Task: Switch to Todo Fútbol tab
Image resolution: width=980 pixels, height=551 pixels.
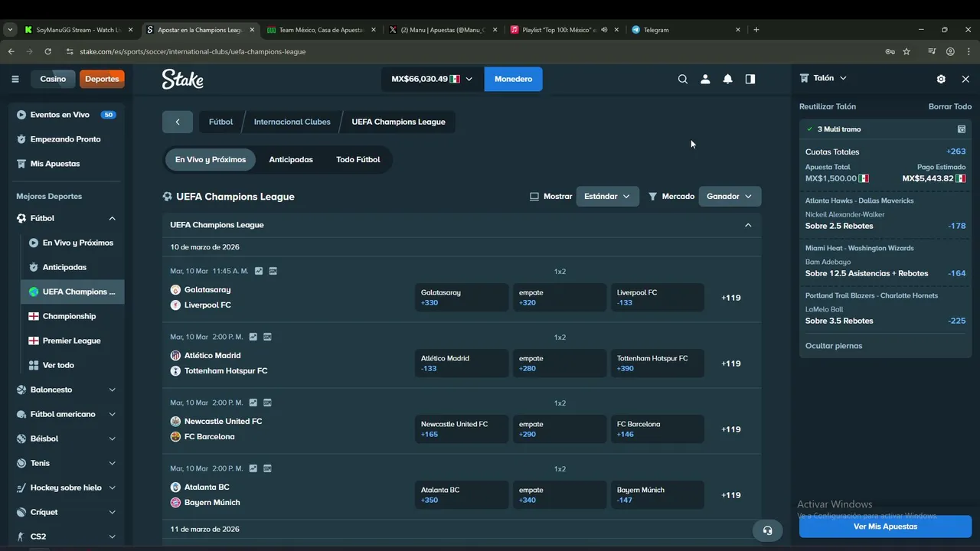Action: pyautogui.click(x=358, y=160)
